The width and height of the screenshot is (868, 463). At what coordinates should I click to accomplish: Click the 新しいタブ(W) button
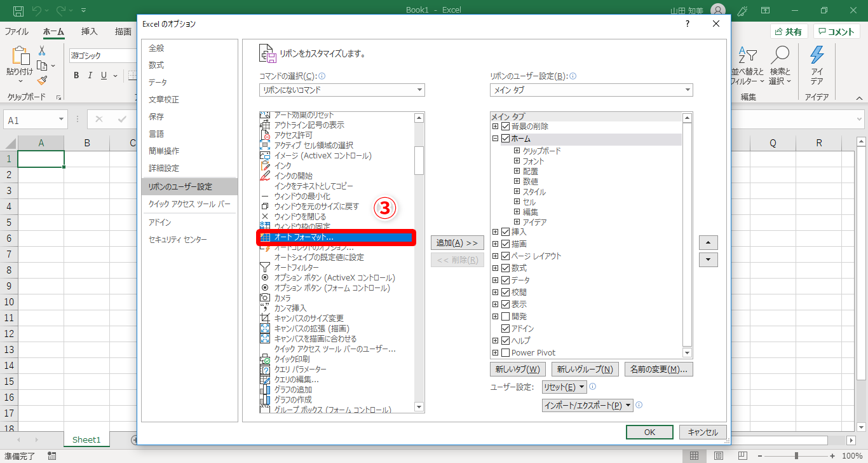point(518,370)
